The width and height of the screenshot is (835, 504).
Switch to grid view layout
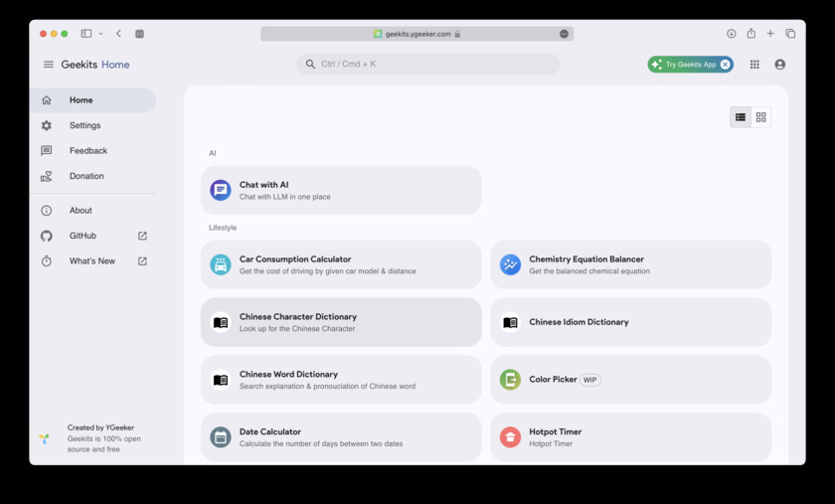coord(761,117)
